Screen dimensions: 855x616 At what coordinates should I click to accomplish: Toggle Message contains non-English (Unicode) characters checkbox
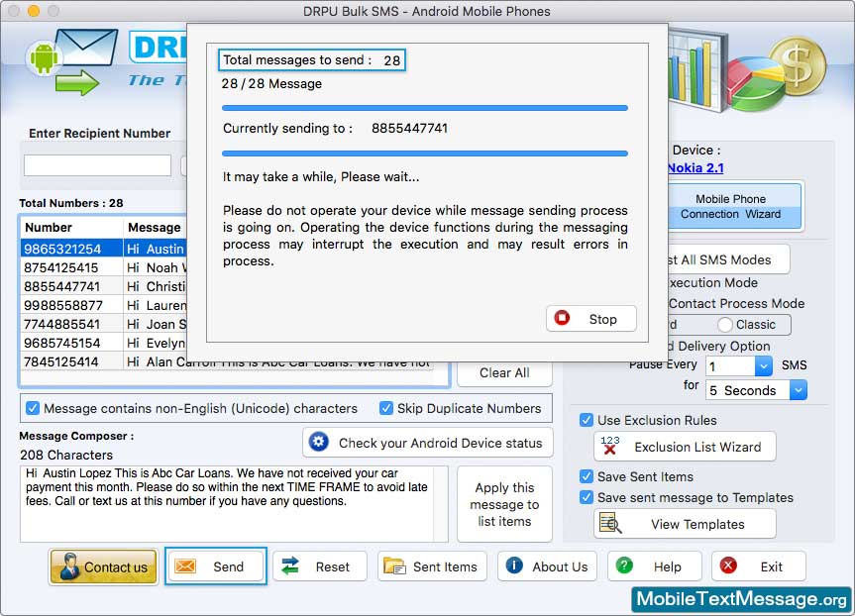point(33,408)
